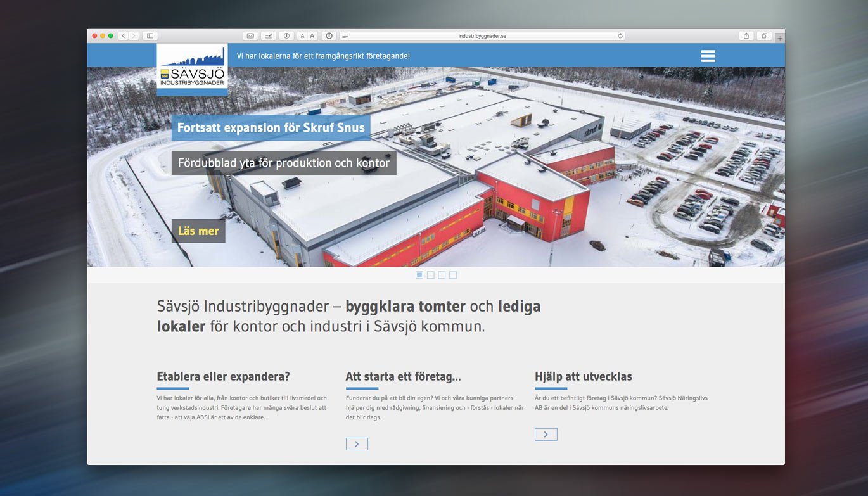
Task: Go back with the Safari back arrow
Action: [x=123, y=36]
